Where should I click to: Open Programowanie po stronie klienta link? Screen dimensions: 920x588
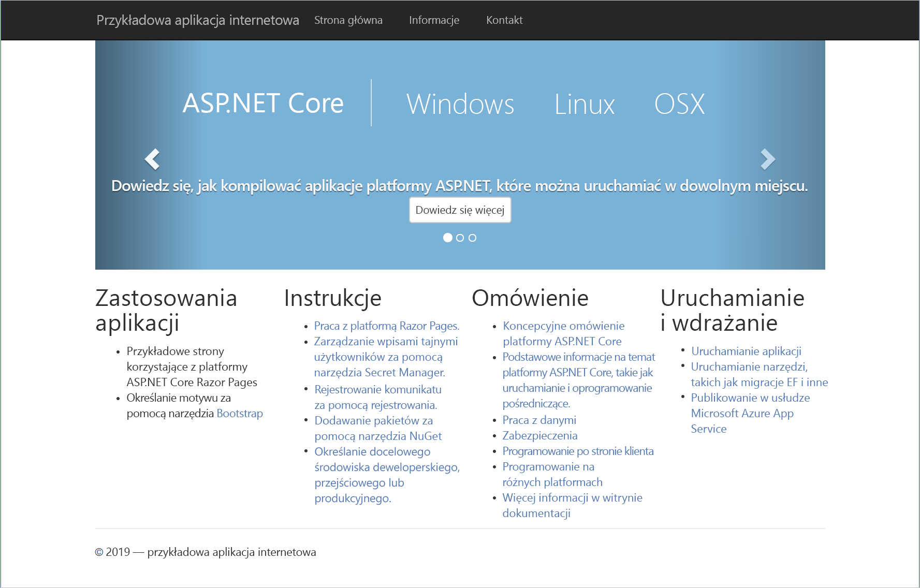[578, 451]
